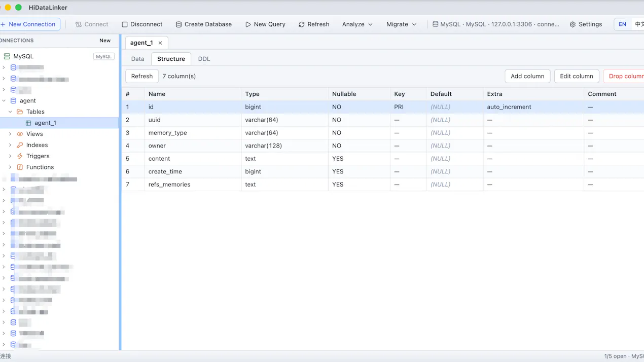Open the DDL tab
Viewport: 644px width, 362px height.
coord(204,59)
